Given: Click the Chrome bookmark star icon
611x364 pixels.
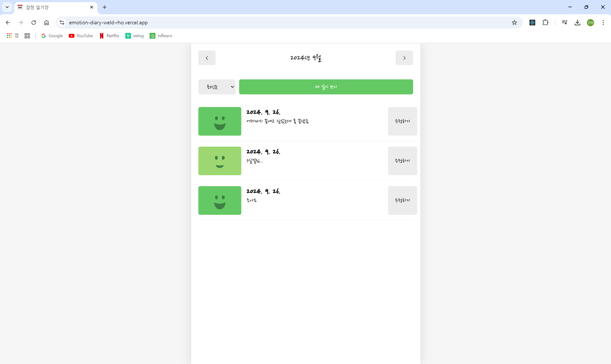Looking at the screenshot, I should pyautogui.click(x=514, y=23).
